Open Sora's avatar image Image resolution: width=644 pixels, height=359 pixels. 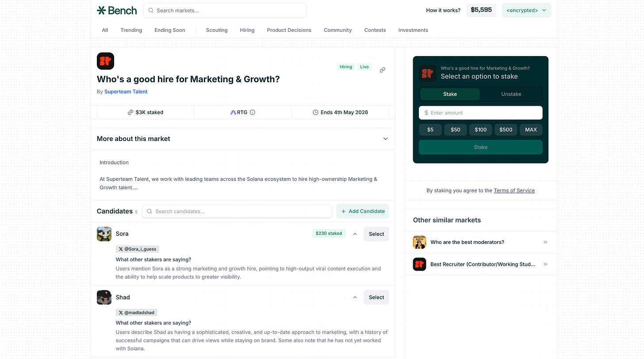coord(104,234)
